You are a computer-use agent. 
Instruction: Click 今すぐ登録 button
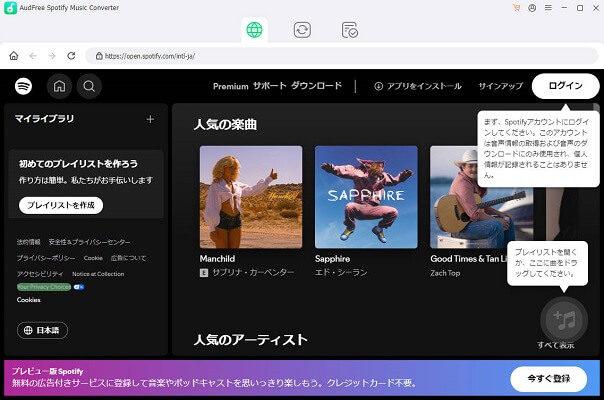(x=549, y=379)
